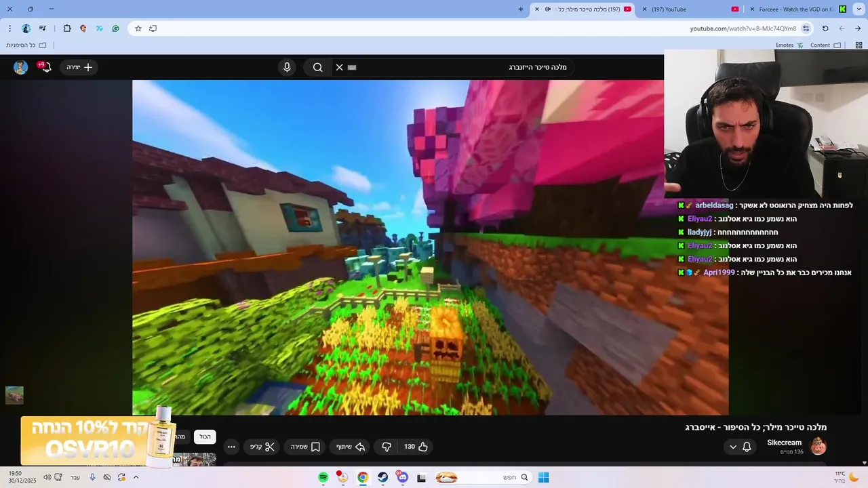
Task: Start voice search with the microphone
Action: (x=287, y=67)
